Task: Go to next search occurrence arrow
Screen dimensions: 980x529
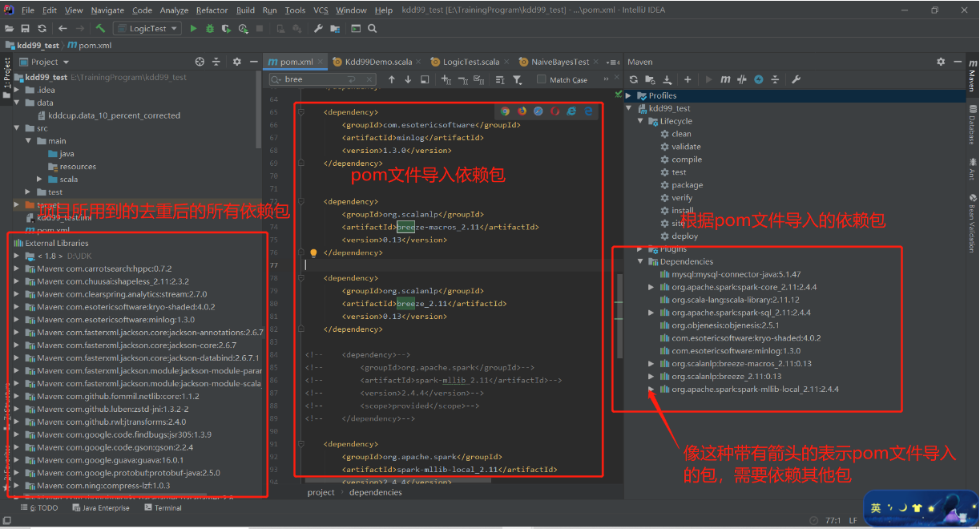Action: pos(408,79)
